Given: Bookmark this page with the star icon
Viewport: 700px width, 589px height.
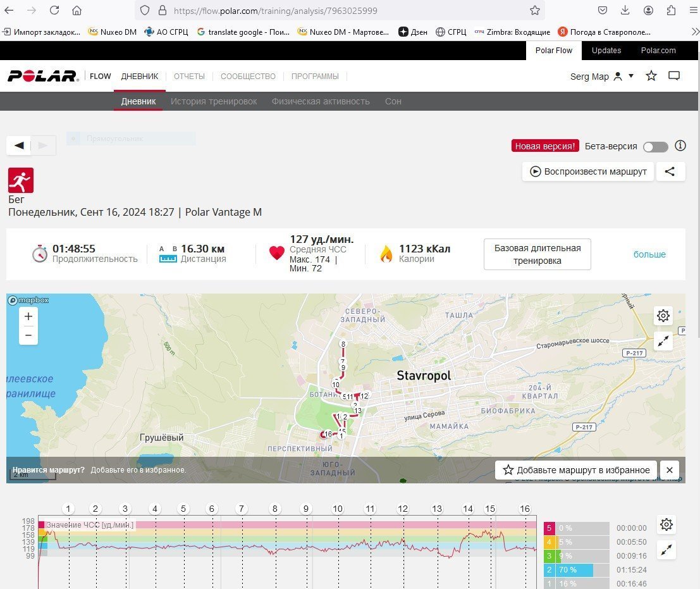Looking at the screenshot, I should click(535, 10).
